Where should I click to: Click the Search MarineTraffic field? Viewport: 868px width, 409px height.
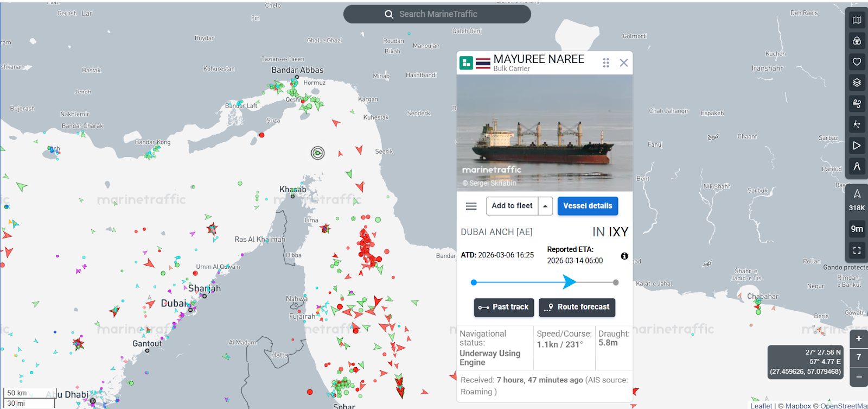[437, 14]
